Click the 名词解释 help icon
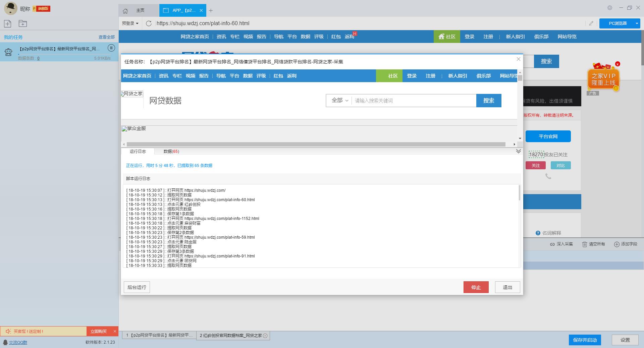Image resolution: width=644 pixels, height=348 pixels. pos(538,233)
